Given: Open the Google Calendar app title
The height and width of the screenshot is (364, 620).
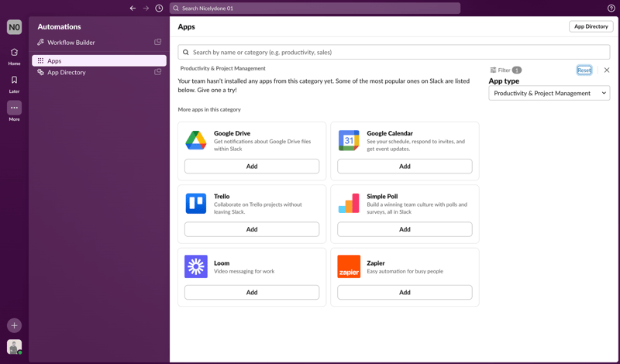Looking at the screenshot, I should [x=390, y=133].
